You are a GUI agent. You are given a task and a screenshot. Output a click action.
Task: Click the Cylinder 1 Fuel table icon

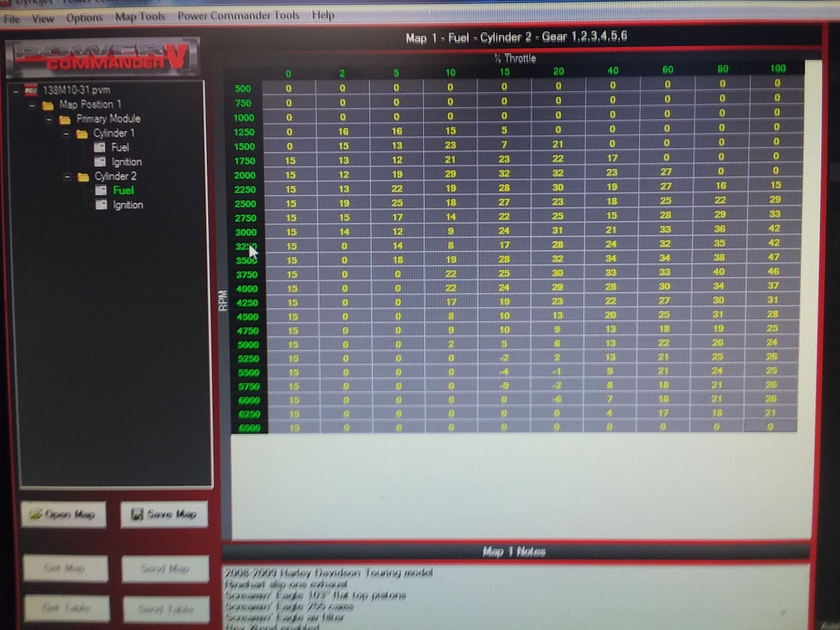point(100,147)
